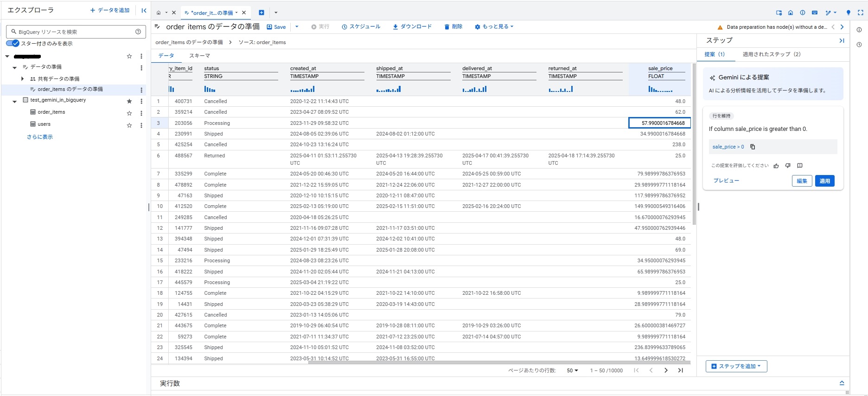Toggle show starred only switch
Viewport: 868px width, 396px height.
[x=13, y=43]
